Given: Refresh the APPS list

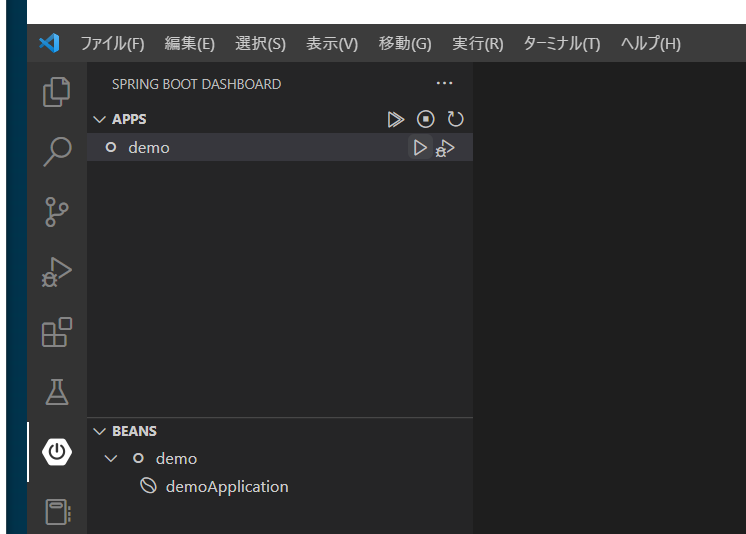Looking at the screenshot, I should click(x=456, y=119).
